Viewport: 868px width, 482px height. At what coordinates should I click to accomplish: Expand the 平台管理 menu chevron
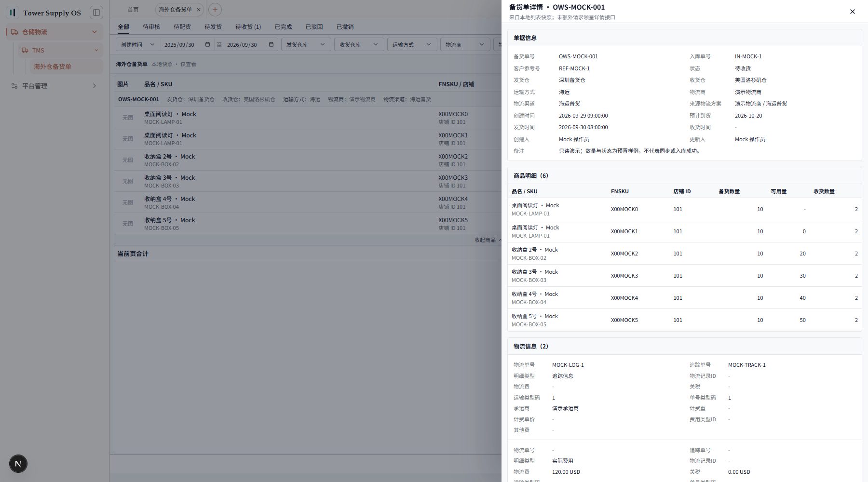(95, 86)
